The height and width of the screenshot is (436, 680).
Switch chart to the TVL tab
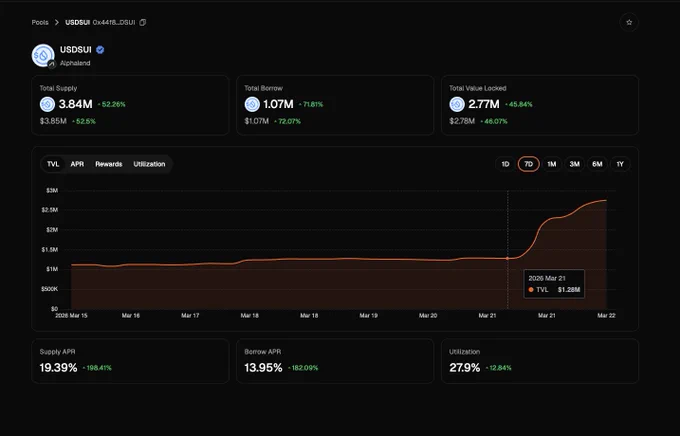click(x=53, y=164)
